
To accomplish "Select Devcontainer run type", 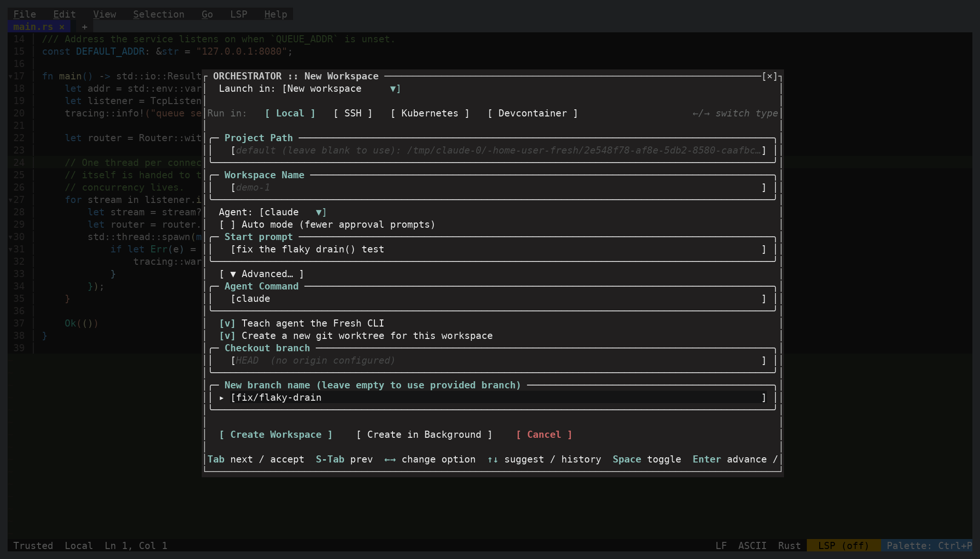I will 533,113.
